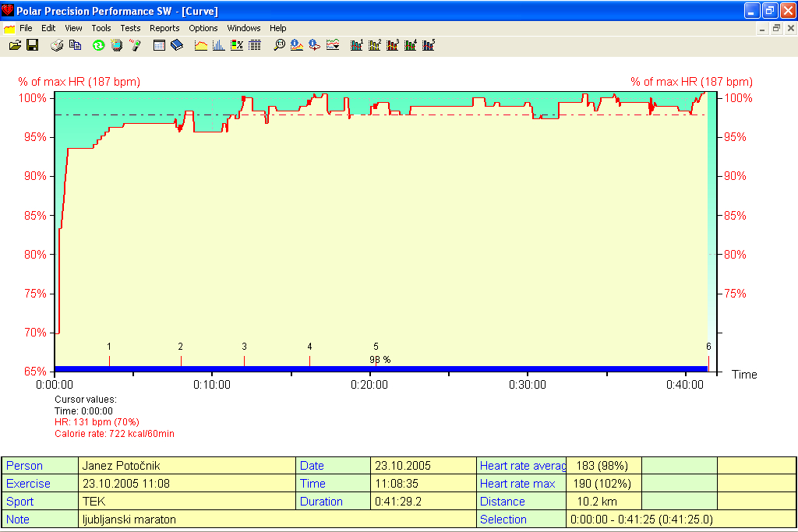Image resolution: width=798 pixels, height=532 pixels.
Task: Select the bar chart report 5 icon
Action: coord(429,45)
